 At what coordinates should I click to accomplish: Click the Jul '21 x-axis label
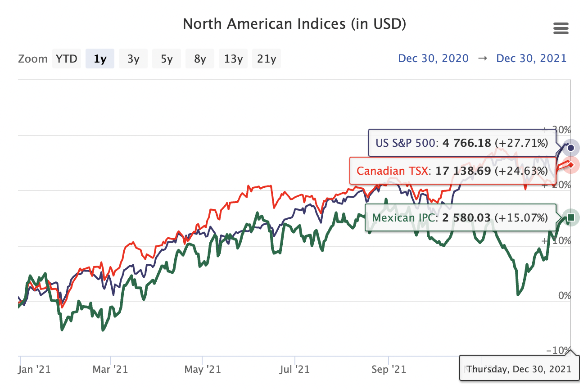pyautogui.click(x=294, y=370)
